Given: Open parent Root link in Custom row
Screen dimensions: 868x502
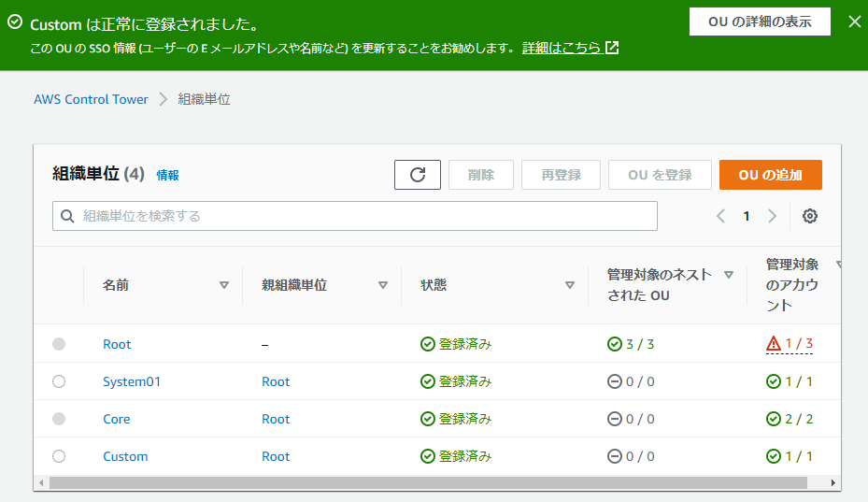Looking at the screenshot, I should pos(276,456).
